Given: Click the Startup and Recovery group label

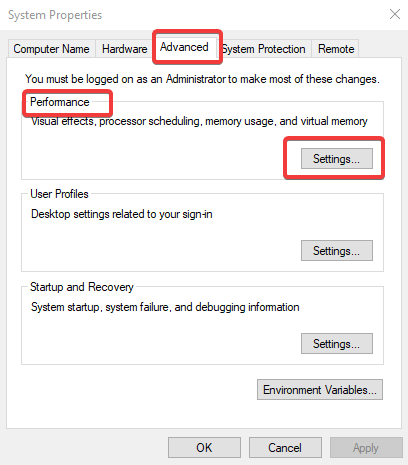Looking at the screenshot, I should pyautogui.click(x=82, y=287).
